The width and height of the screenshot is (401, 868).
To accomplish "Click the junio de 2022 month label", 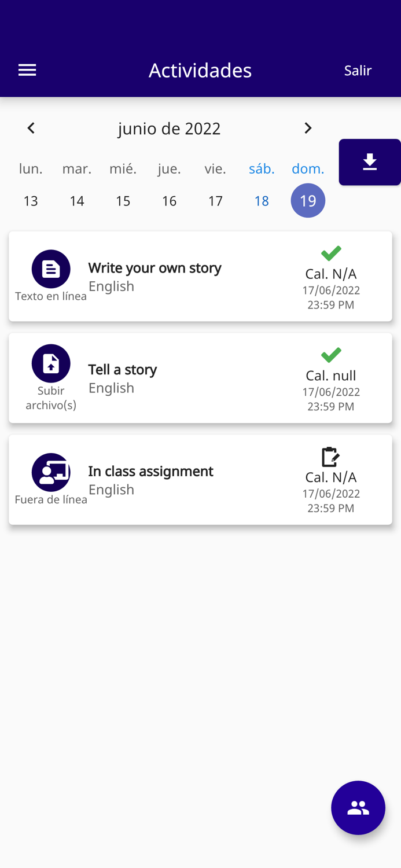I will point(169,128).
